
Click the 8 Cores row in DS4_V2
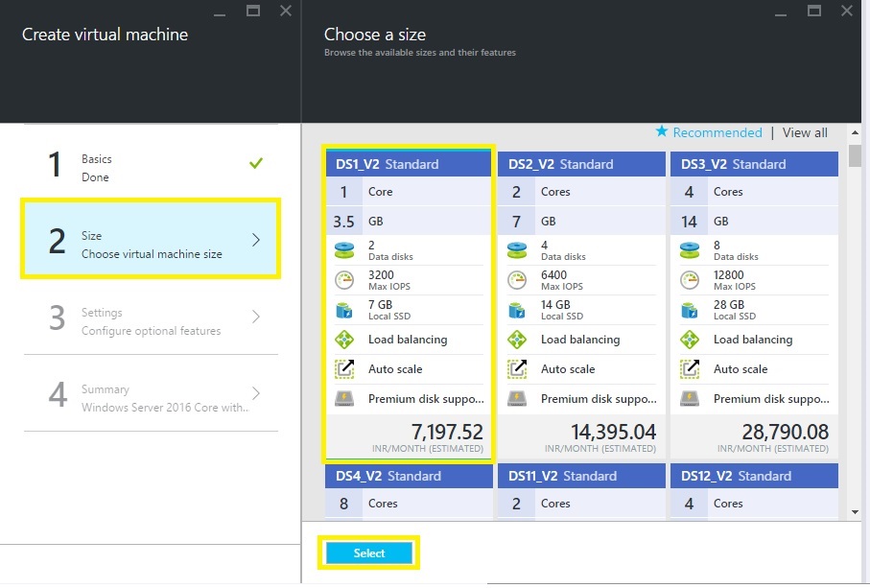pyautogui.click(x=409, y=504)
